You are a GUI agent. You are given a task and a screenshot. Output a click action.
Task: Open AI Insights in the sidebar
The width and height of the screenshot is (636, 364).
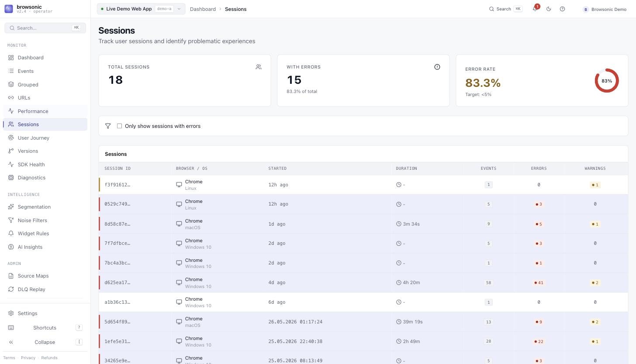tap(45, 247)
